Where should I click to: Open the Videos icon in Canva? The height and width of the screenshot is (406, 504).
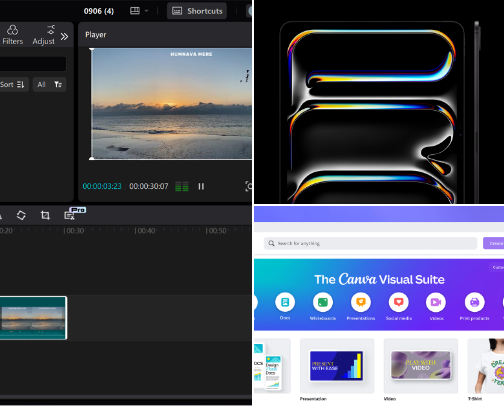436,302
